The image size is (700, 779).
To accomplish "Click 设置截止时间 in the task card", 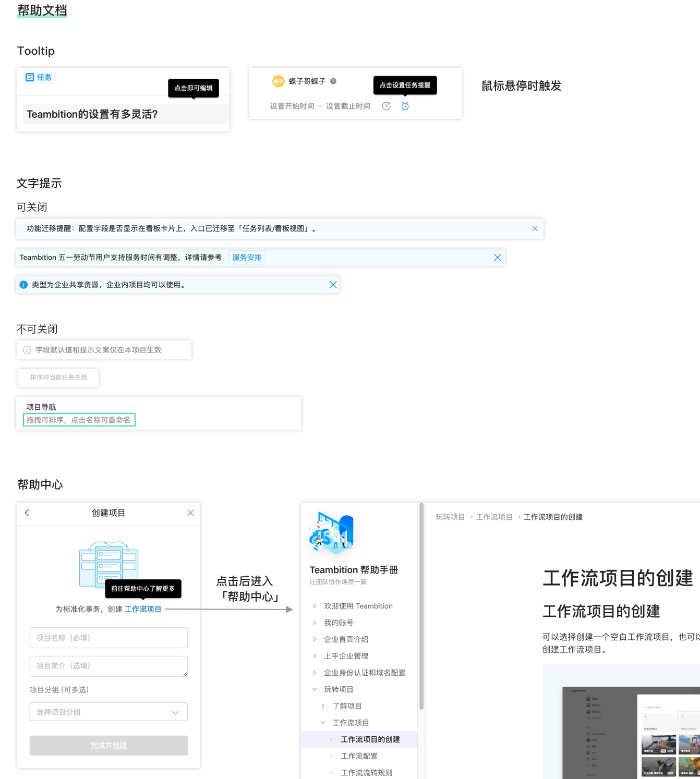I will (348, 106).
